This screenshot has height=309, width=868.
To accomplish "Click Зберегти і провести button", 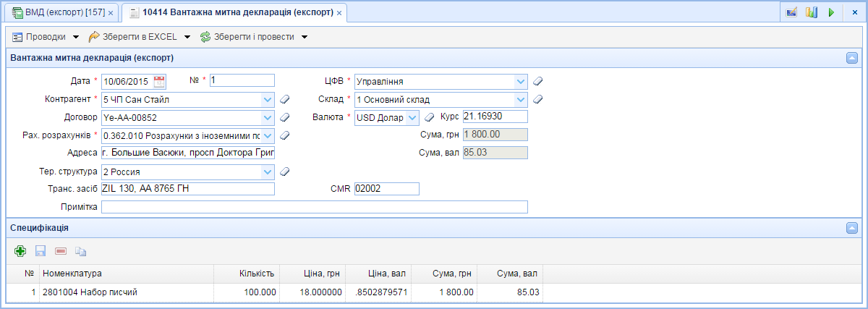I will point(254,36).
